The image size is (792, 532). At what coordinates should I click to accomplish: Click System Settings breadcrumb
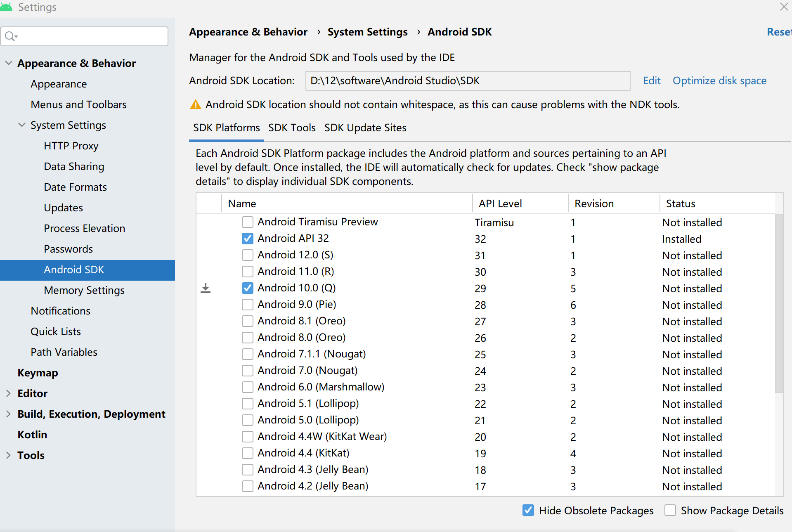tap(367, 32)
